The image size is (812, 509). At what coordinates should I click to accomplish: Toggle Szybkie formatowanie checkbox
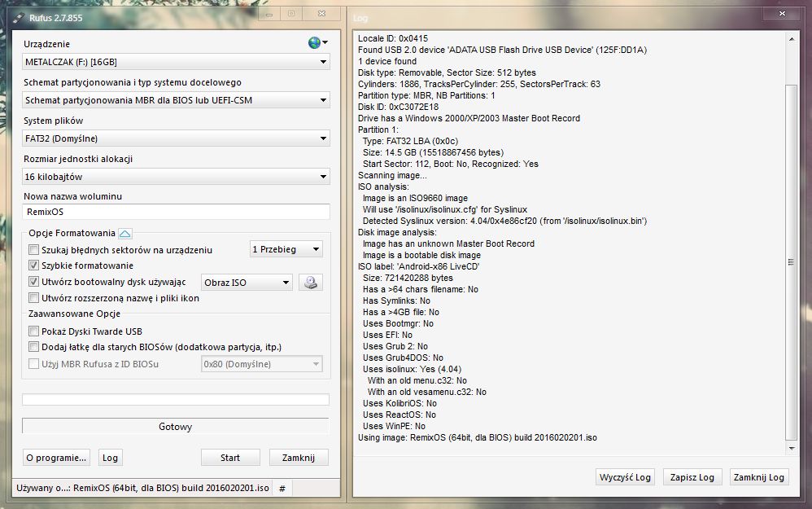[x=33, y=265]
